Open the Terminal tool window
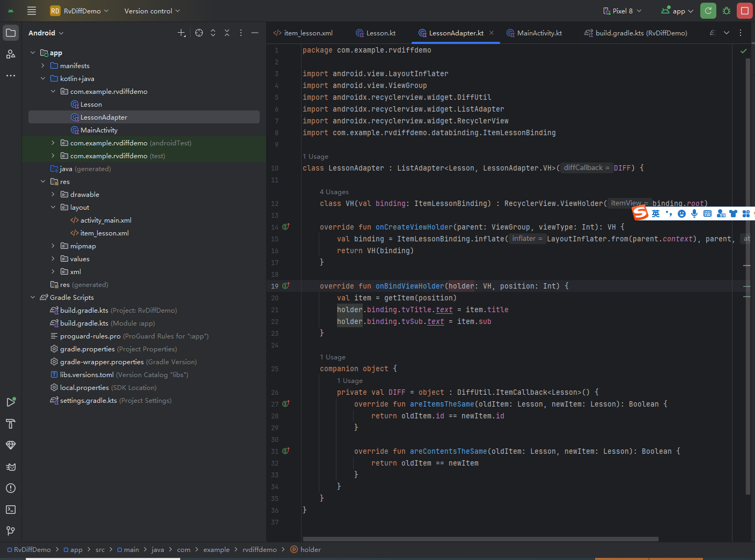 pyautogui.click(x=11, y=510)
